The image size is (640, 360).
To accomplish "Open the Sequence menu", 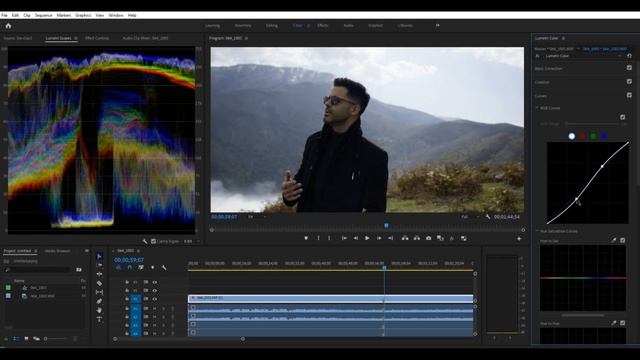I will [x=43, y=15].
